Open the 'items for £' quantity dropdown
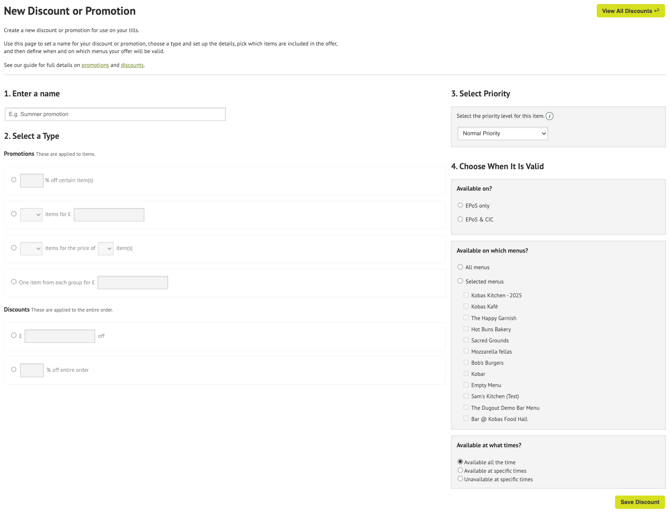Viewport: 670px width, 529px height. pos(31,214)
